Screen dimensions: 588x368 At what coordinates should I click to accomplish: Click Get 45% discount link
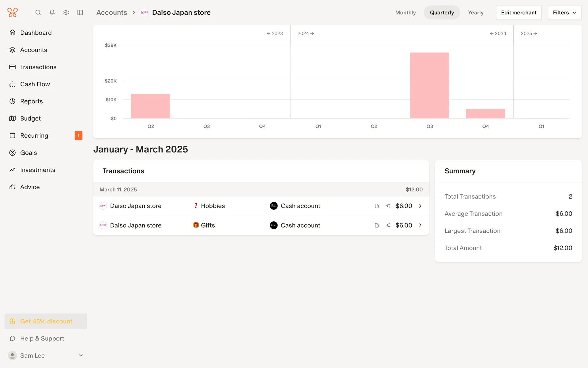pos(46,321)
